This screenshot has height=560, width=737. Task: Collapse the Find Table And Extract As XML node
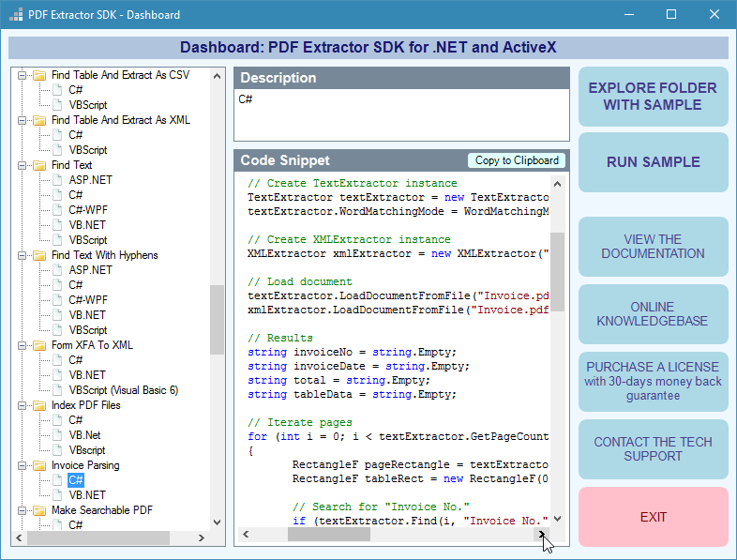point(22,120)
